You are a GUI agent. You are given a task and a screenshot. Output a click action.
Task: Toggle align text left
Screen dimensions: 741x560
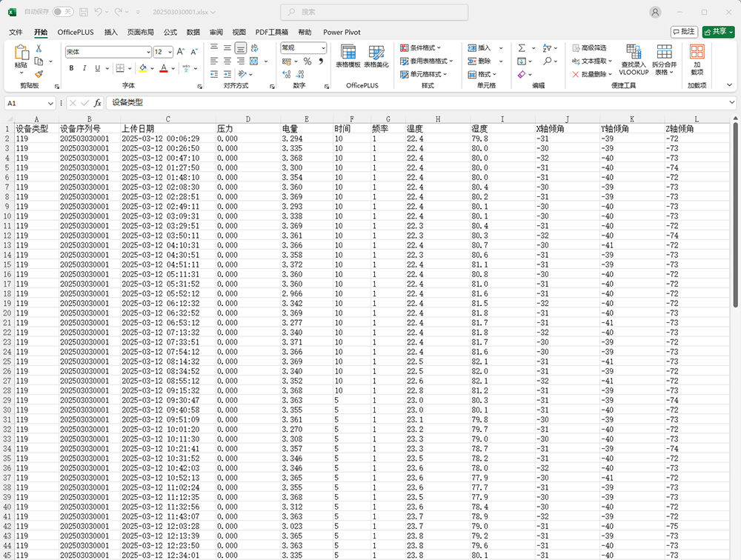(x=214, y=61)
